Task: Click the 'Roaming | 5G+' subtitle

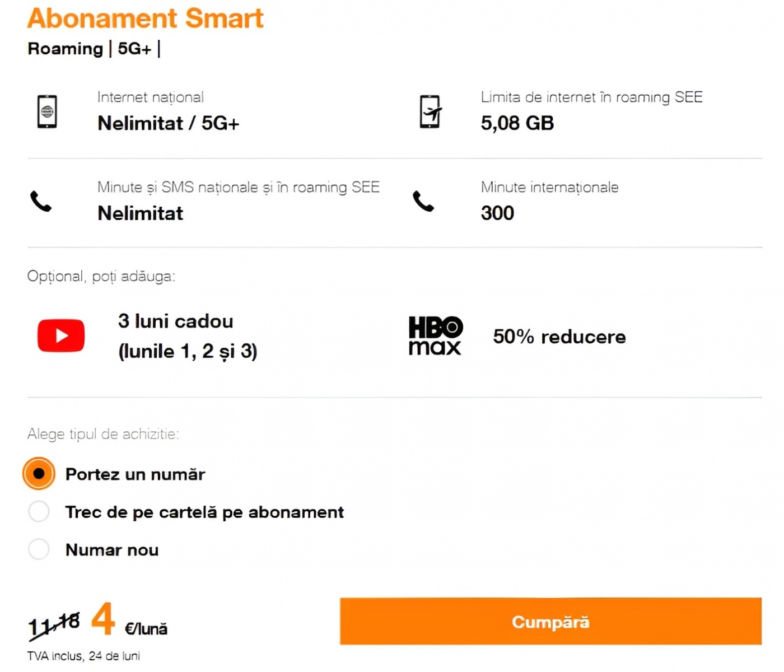Action: click(x=94, y=49)
